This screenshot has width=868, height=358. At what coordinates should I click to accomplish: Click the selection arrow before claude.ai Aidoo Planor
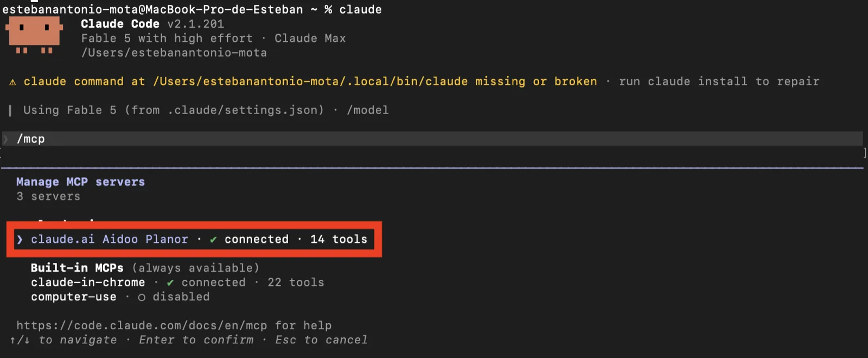[20, 240]
